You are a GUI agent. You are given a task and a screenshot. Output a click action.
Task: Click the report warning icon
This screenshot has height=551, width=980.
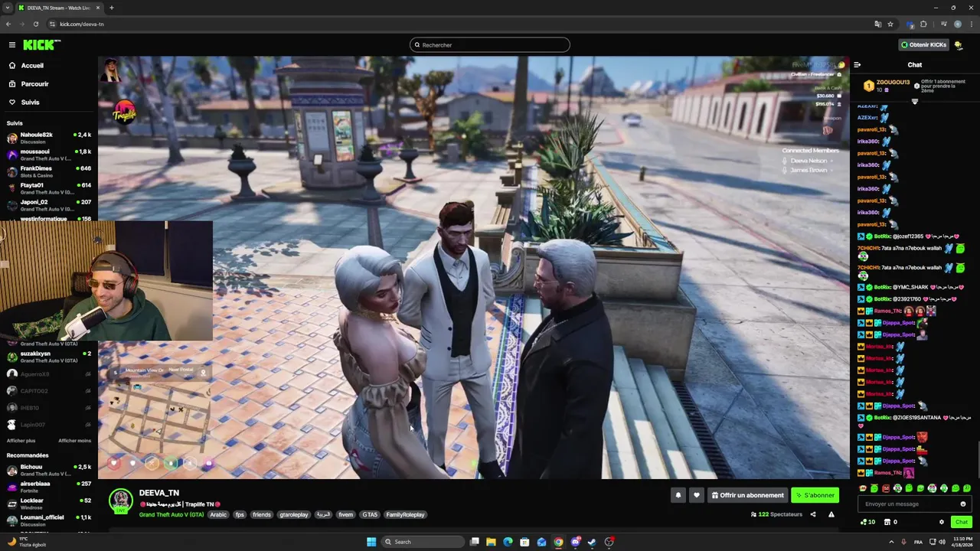pos(831,515)
